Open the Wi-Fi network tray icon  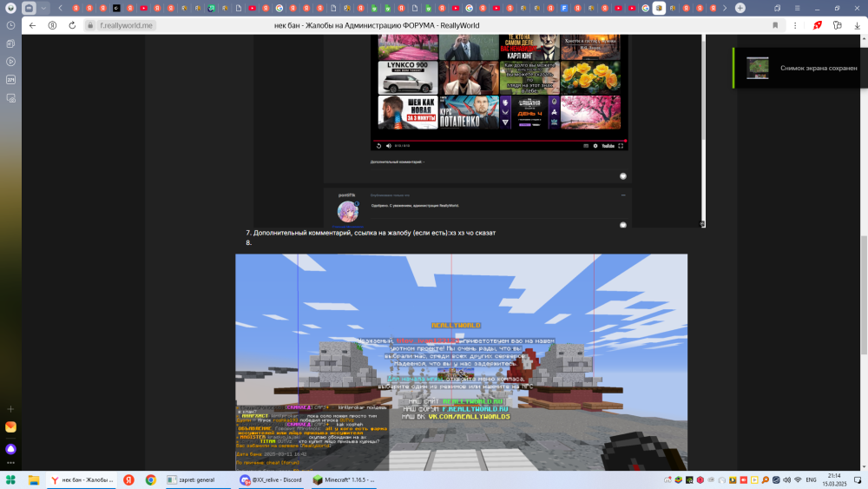798,480
